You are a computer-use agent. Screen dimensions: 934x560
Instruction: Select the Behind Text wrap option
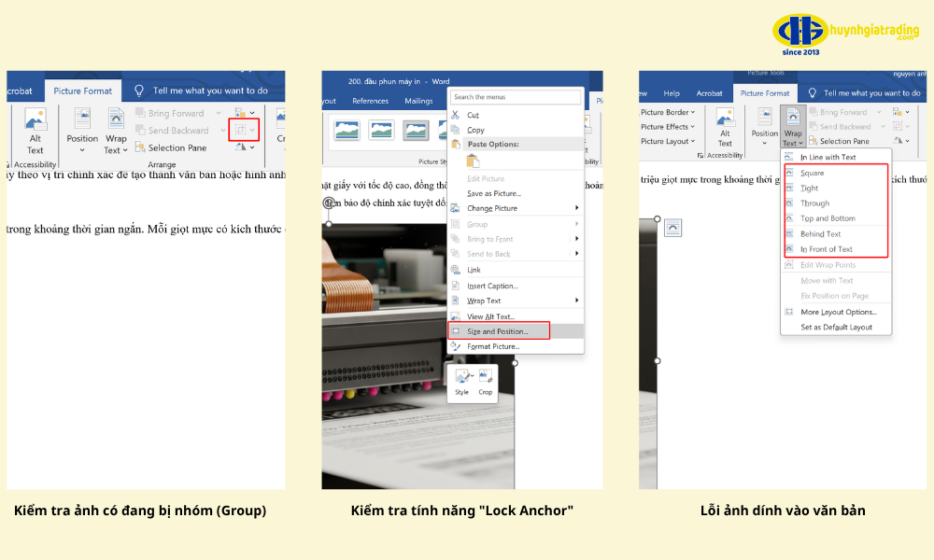tap(820, 234)
